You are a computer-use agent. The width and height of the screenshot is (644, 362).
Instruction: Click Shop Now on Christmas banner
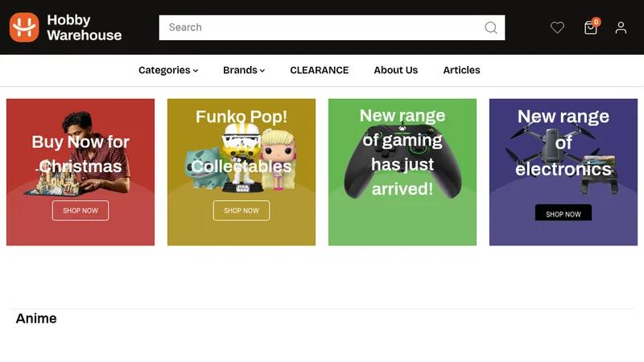(x=80, y=211)
